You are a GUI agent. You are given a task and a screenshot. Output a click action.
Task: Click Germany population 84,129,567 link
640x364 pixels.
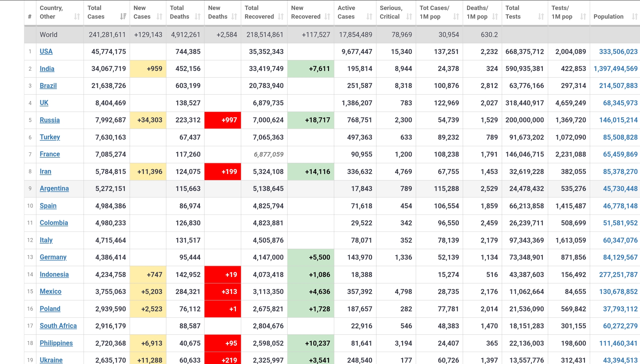click(620, 257)
